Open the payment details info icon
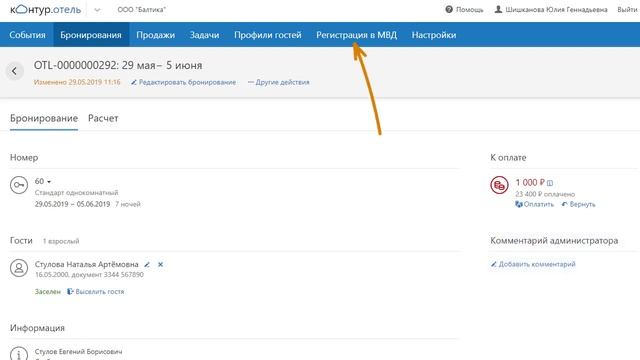640x360 pixels. 550,183
